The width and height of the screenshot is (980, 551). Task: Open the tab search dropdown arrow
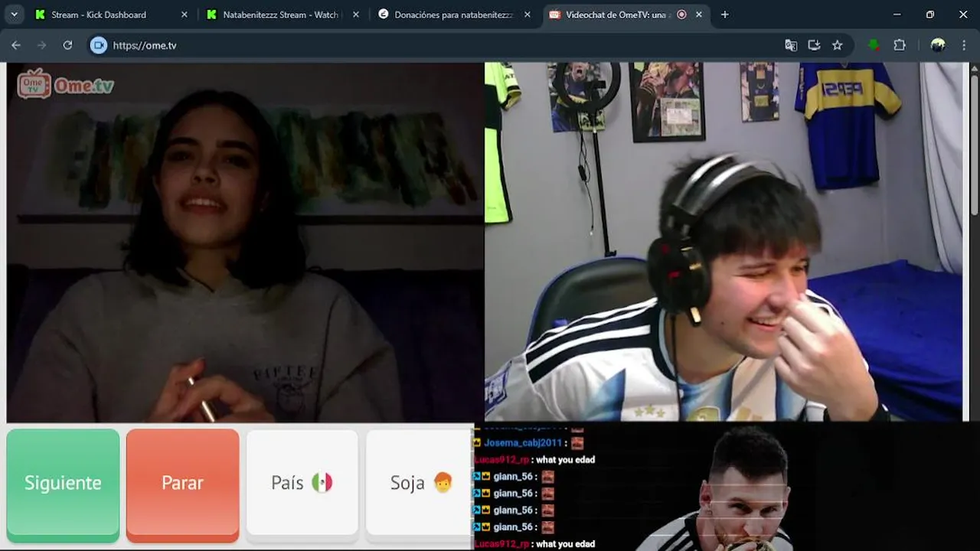click(x=14, y=15)
